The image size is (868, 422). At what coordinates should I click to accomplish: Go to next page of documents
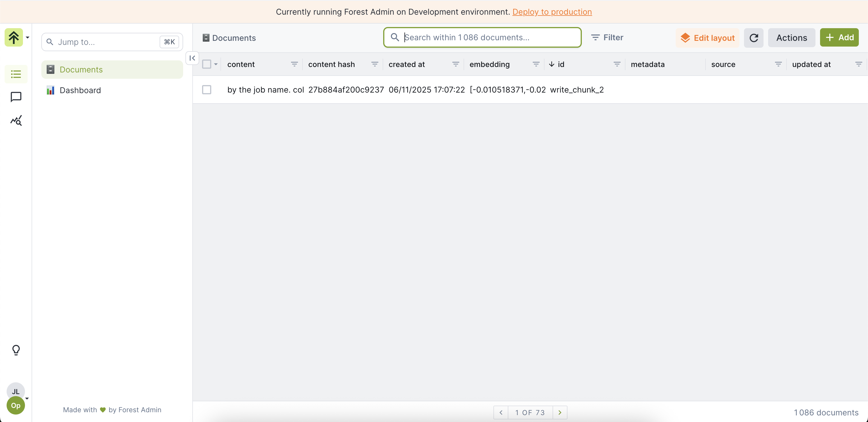(x=560, y=412)
